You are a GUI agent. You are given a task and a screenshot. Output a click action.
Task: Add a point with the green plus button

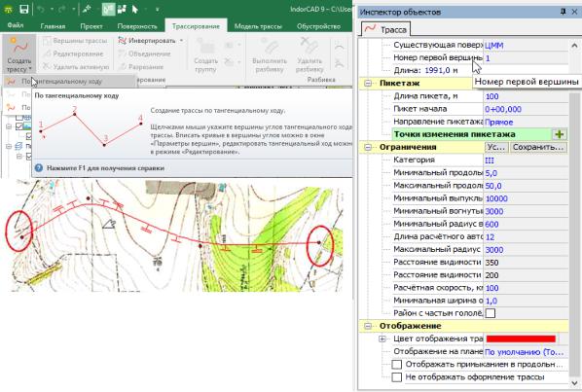click(x=560, y=134)
